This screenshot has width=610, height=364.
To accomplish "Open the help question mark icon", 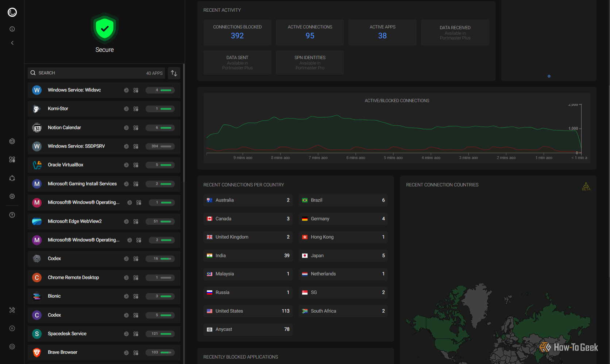I will point(12,215).
